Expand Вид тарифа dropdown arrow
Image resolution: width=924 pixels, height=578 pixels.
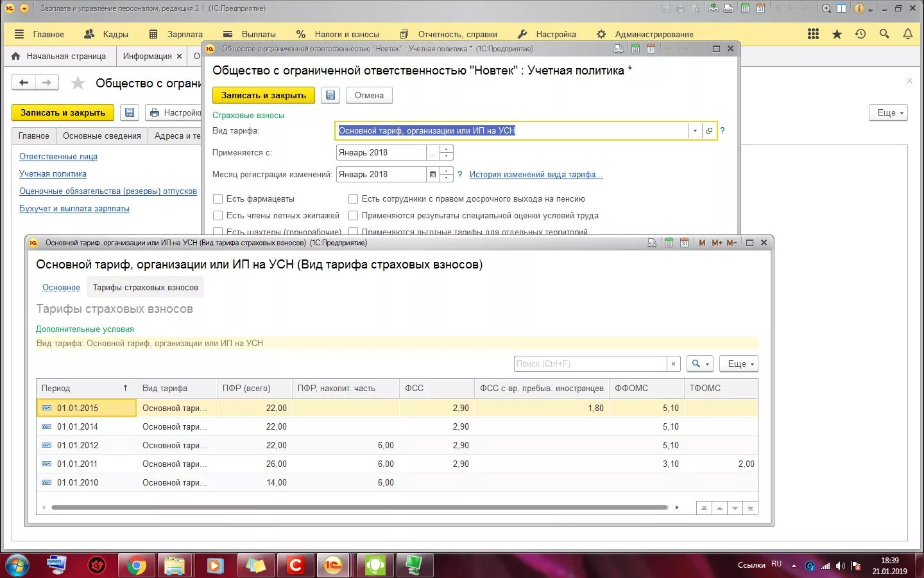coord(695,130)
